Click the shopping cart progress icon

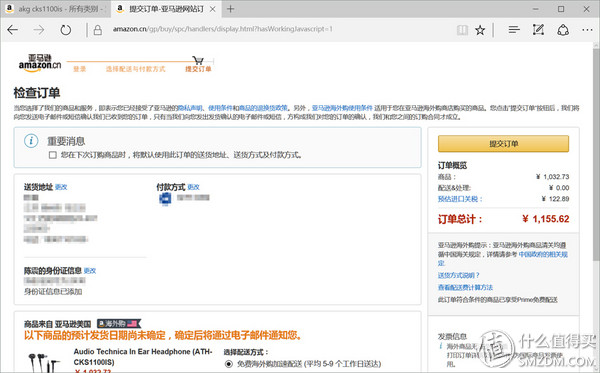(x=198, y=60)
